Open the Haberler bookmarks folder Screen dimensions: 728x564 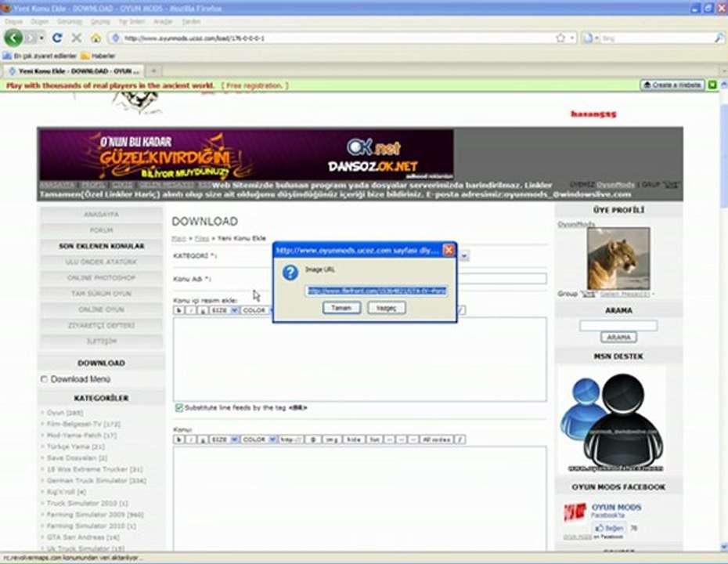pyautogui.click(x=98, y=56)
